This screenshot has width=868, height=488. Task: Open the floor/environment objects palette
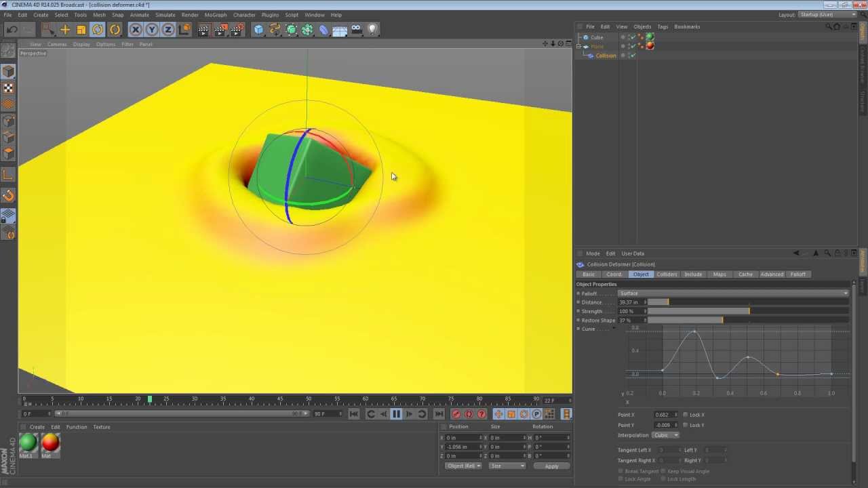[340, 29]
